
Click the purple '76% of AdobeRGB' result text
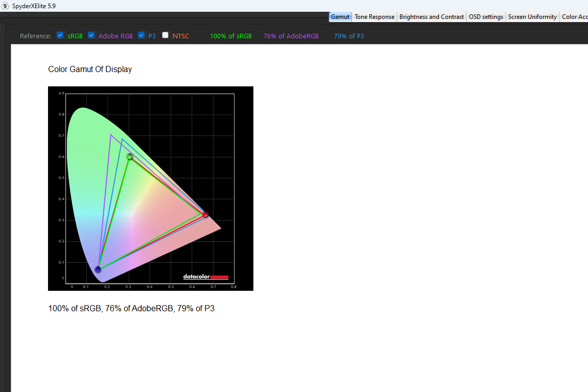click(291, 36)
